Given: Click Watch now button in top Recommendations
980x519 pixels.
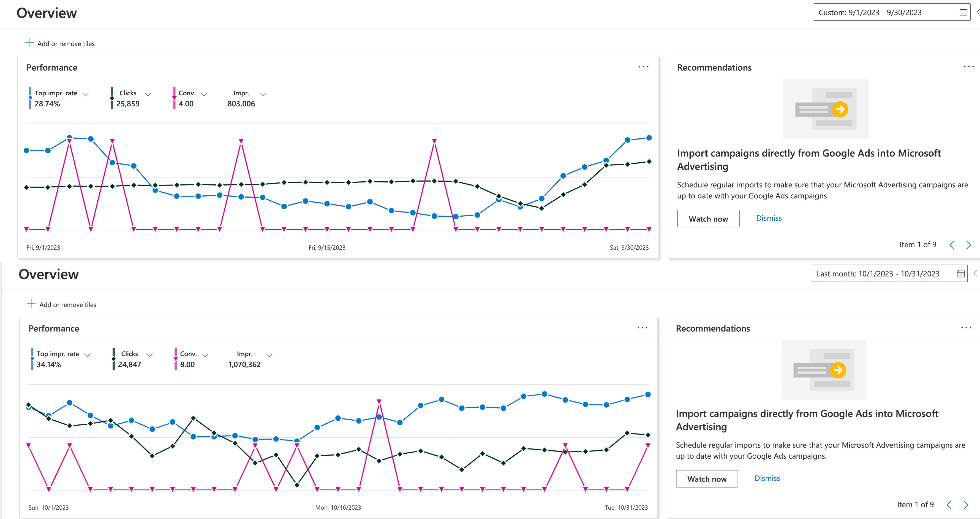Looking at the screenshot, I should [706, 217].
